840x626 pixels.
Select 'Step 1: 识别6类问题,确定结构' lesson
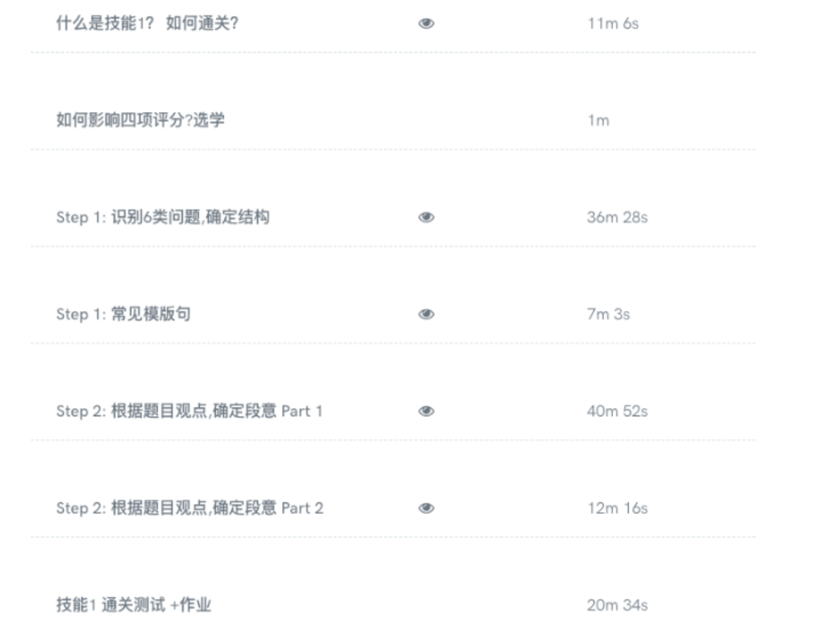(162, 217)
